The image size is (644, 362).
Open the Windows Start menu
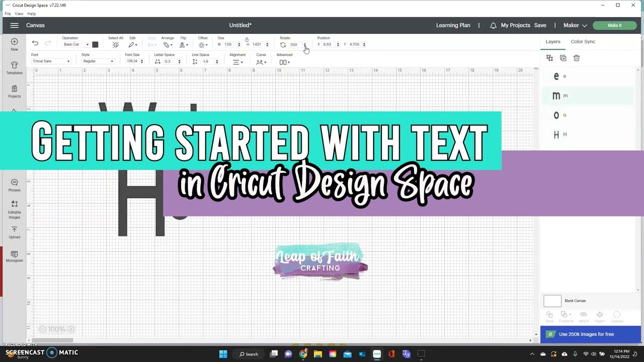pos(223,354)
